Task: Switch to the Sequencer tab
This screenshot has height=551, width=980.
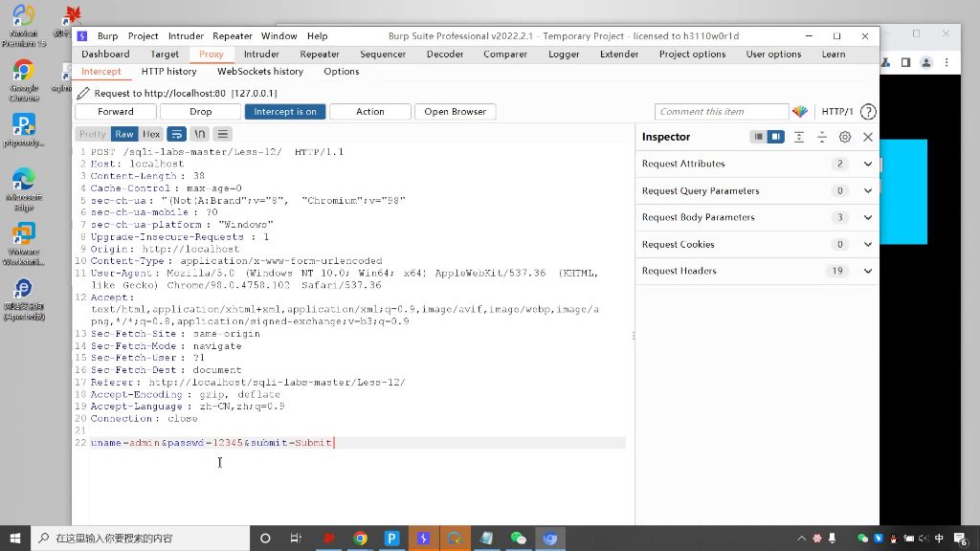Action: [383, 55]
